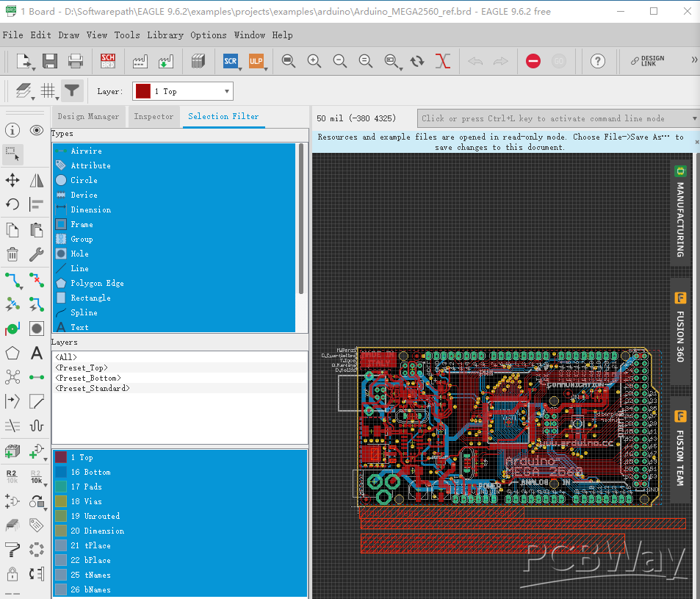Screen dimensions: 700x599
Task: Select the Move tool
Action: [x=12, y=181]
